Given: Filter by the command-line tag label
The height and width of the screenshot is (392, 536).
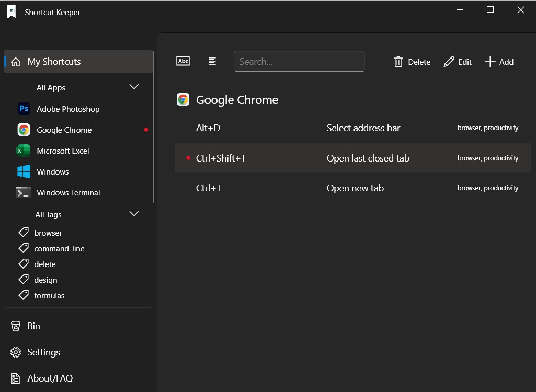Looking at the screenshot, I should [59, 248].
